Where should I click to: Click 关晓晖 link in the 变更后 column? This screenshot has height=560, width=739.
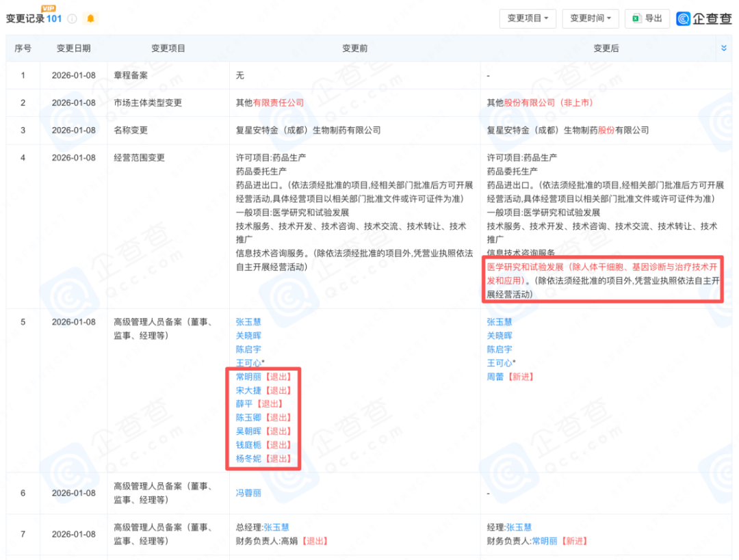500,336
